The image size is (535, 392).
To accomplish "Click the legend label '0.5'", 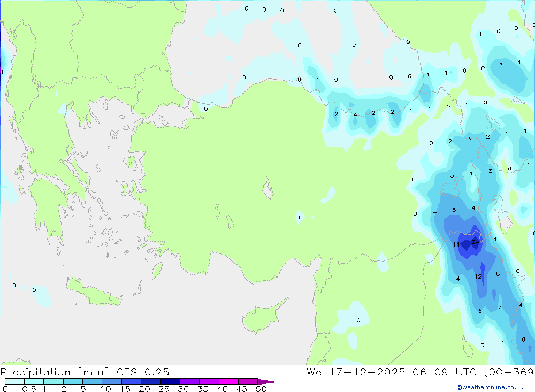I will coord(29,389).
